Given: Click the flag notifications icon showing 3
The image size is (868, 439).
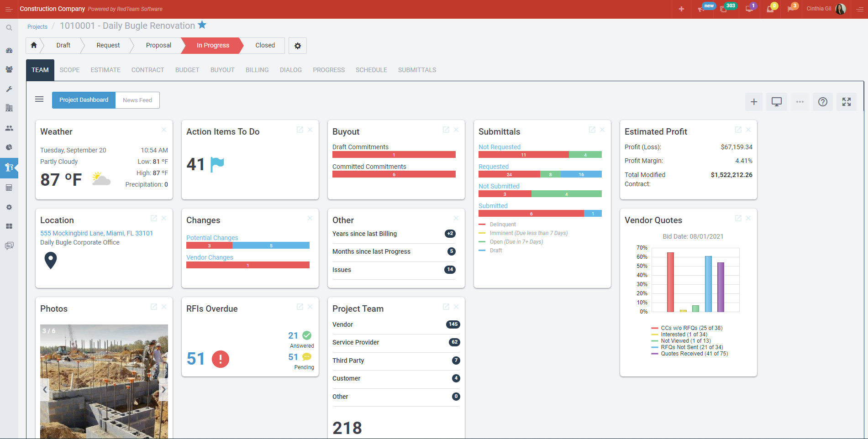Looking at the screenshot, I should pyautogui.click(x=792, y=8).
